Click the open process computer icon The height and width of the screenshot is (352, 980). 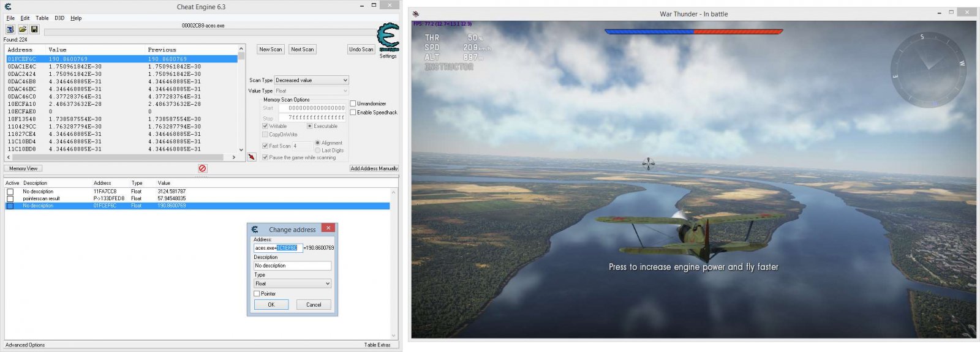(10, 29)
